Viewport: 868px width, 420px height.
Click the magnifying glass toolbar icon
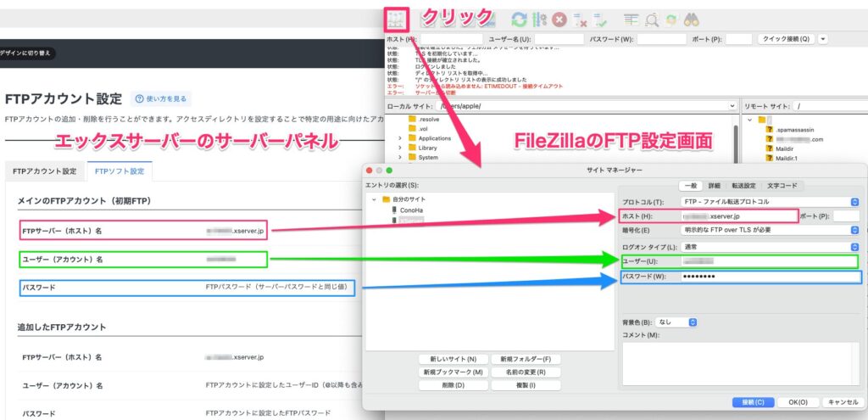coord(652,20)
